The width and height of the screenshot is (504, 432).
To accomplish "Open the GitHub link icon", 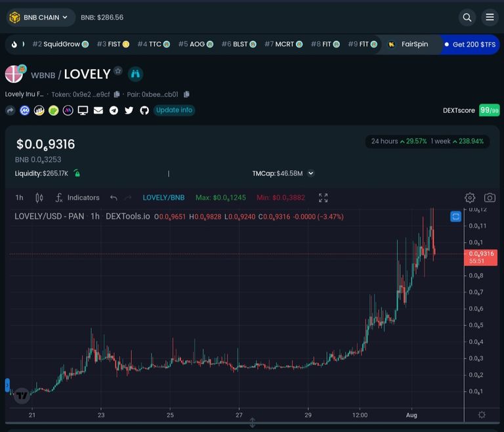I will pyautogui.click(x=144, y=110).
